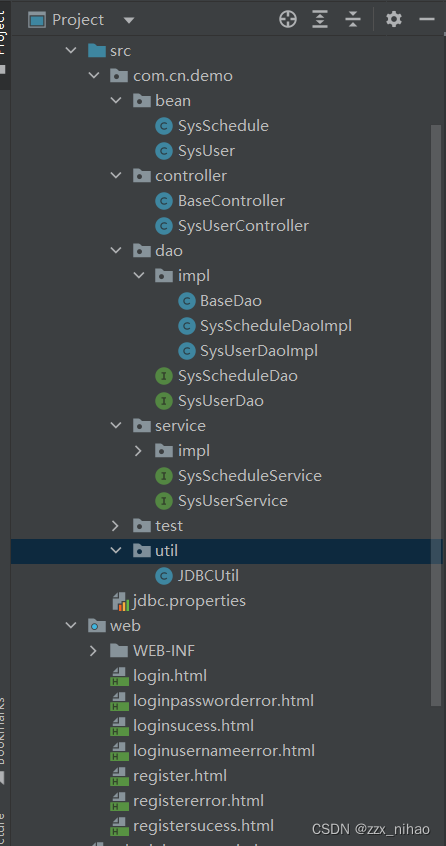446x846 pixels.
Task: Click the SysUserDao interface icon
Action: [x=163, y=401]
